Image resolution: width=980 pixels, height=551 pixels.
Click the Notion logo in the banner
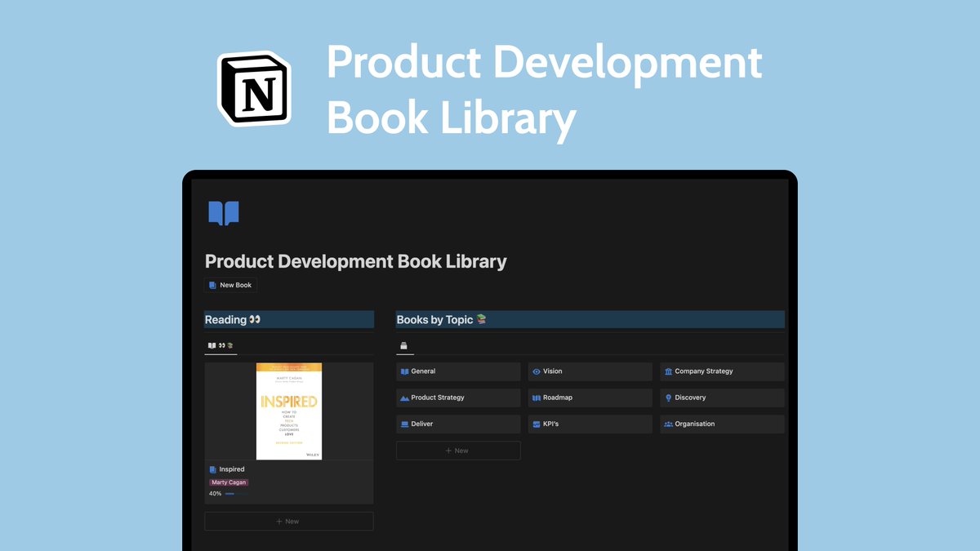(x=254, y=88)
